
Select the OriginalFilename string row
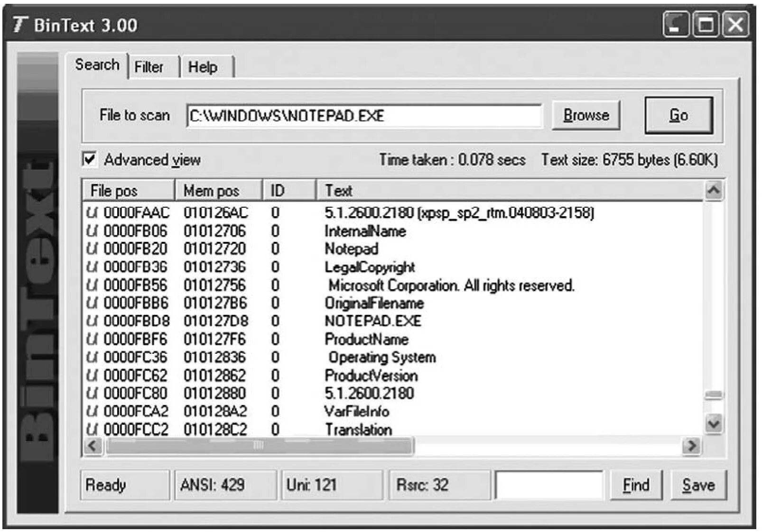pos(392,303)
